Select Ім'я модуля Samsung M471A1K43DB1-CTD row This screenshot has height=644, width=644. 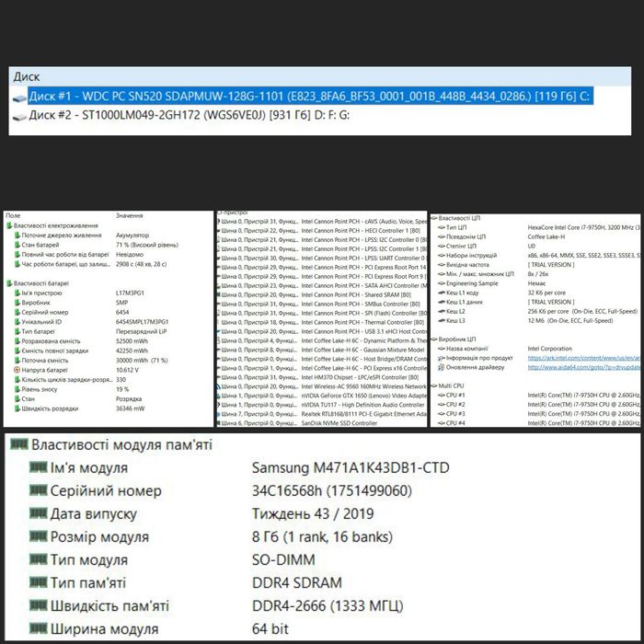tap(239, 467)
